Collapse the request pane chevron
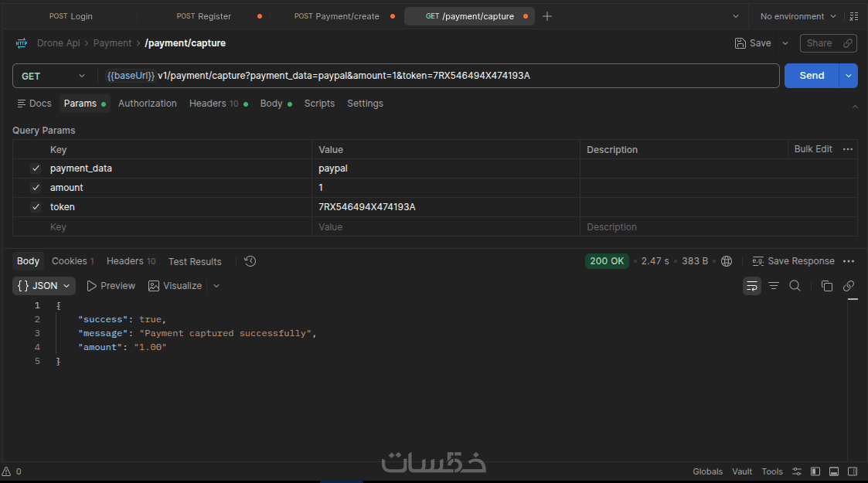868x483 pixels. click(x=855, y=106)
